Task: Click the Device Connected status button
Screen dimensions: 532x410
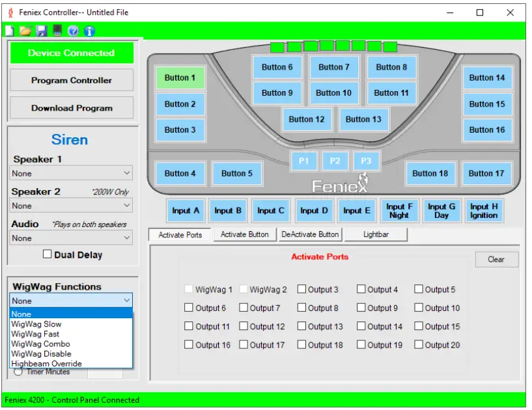Action: 72,53
